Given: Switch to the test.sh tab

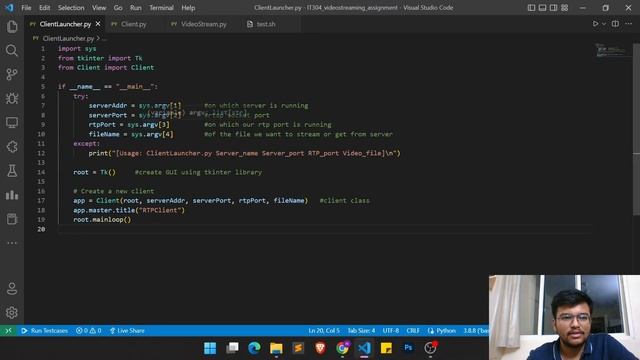Looking at the screenshot, I should point(266,24).
